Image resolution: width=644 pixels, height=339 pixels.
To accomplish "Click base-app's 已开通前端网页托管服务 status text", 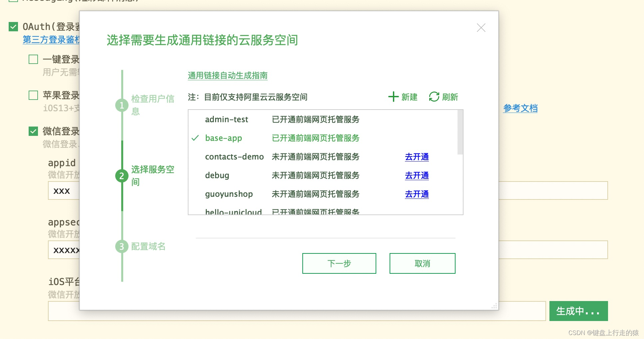I will [316, 138].
